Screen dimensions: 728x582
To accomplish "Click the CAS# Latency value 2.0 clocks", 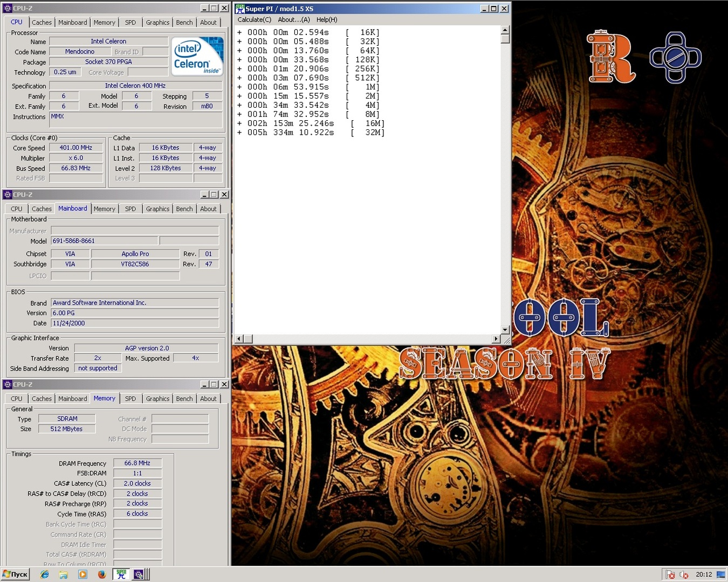I will click(x=138, y=483).
